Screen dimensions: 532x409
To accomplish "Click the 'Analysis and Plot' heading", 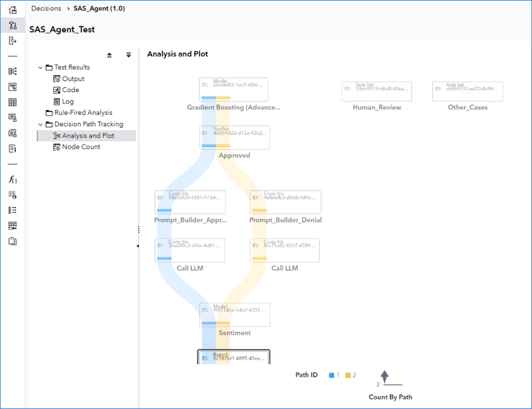I will (177, 54).
